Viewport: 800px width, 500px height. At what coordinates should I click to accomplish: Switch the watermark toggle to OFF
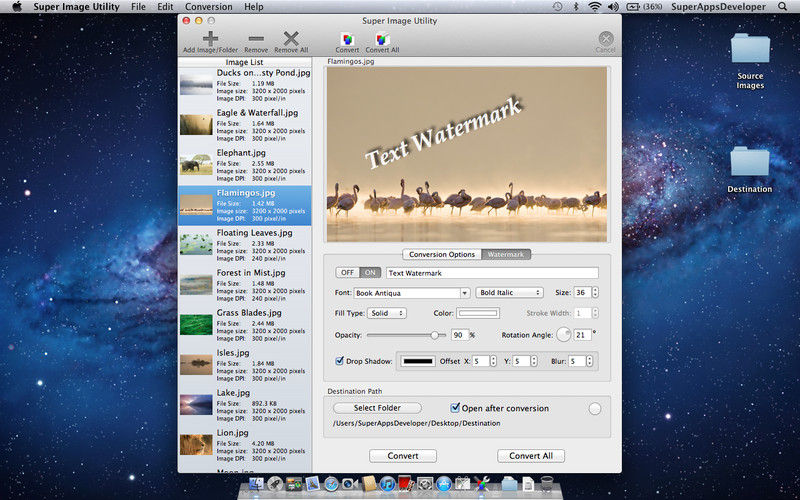(347, 272)
